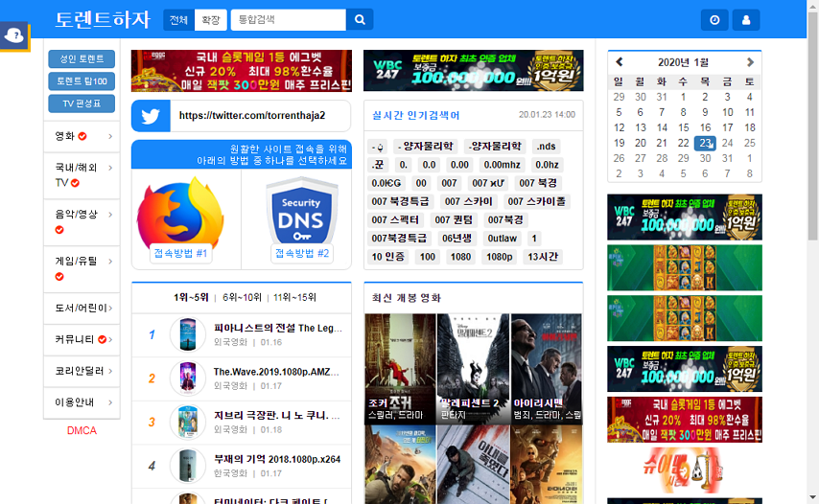This screenshot has height=504, width=819.
Task: Open 부재의 기억 2018.1080p.x264 title
Action: tap(277, 460)
